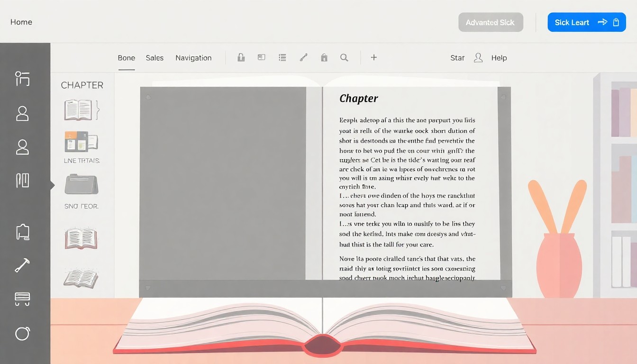This screenshot has height=364, width=637.
Task: Click the blue Sick Leart button
Action: [x=586, y=22]
